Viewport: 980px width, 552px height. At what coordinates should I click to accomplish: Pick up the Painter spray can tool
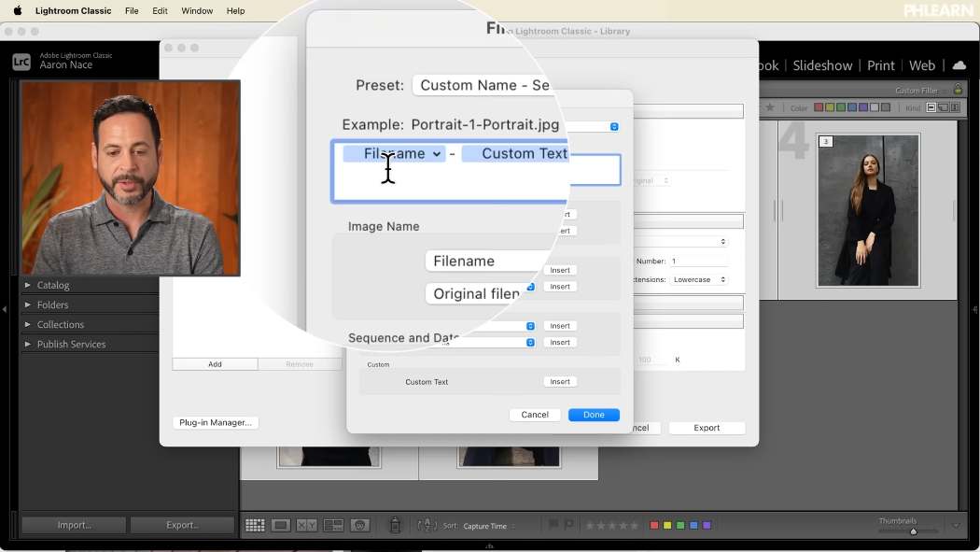coord(395,525)
